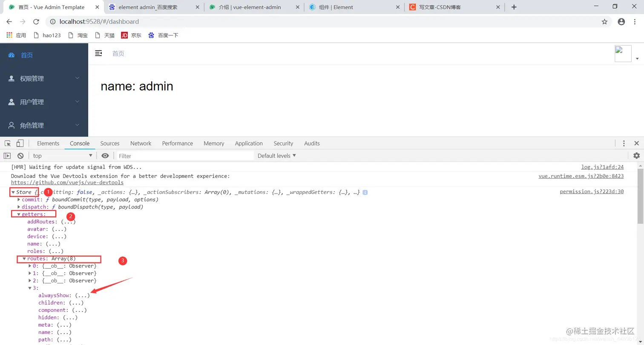Open the 京东 bookmark
This screenshot has width=644, height=345.
pyautogui.click(x=131, y=35)
